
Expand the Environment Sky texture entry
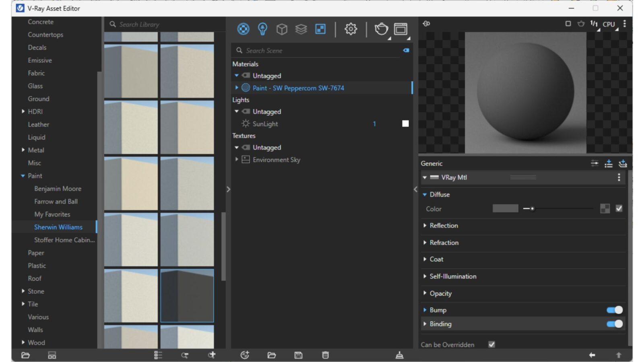point(236,160)
